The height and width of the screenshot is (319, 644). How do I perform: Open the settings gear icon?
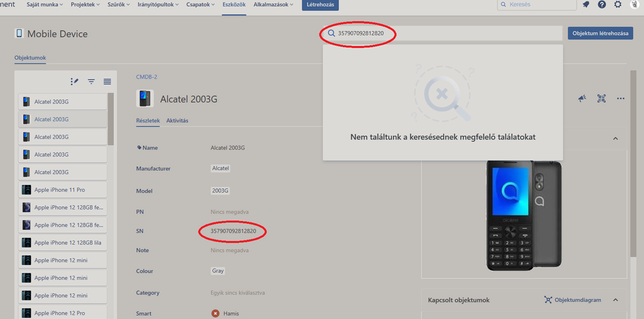click(x=618, y=5)
